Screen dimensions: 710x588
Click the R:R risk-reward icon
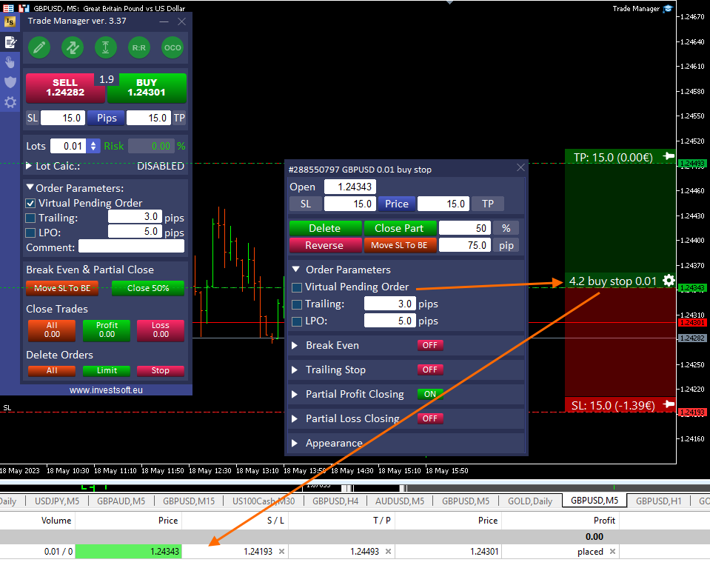[138, 47]
